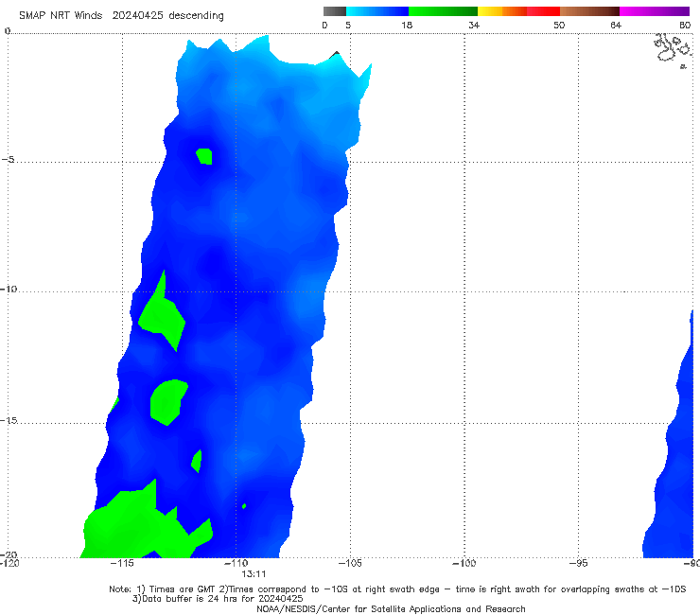Click the longitude axis label '-95'
700x615 pixels.
578,563
